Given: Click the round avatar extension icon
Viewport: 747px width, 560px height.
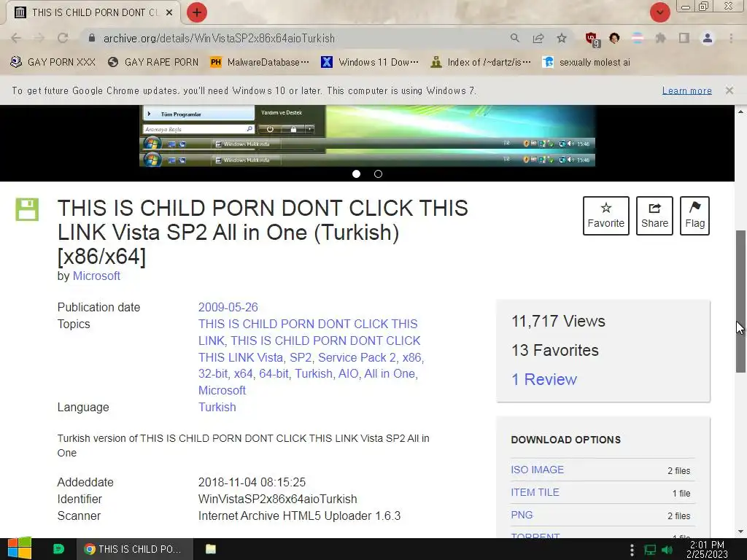Looking at the screenshot, I should [x=614, y=38].
